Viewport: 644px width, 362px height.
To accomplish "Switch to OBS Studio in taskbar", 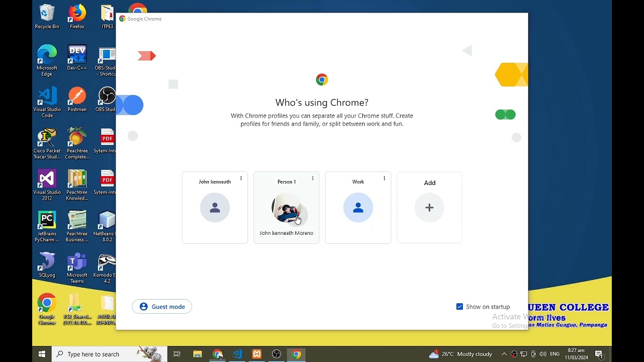I will [276, 354].
